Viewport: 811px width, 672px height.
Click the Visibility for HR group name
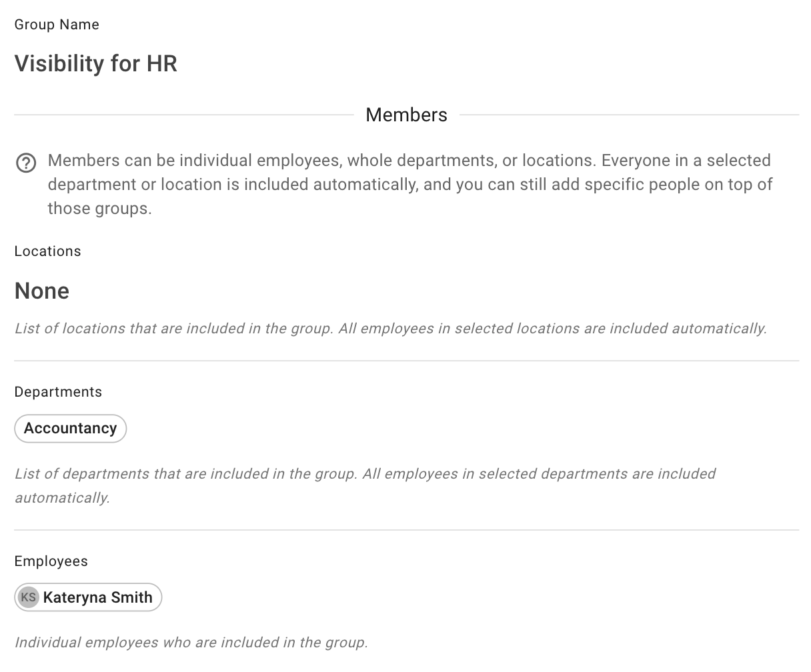click(95, 63)
